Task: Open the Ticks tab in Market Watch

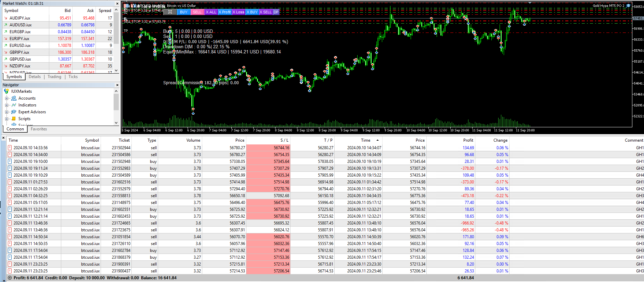Action: (73, 77)
